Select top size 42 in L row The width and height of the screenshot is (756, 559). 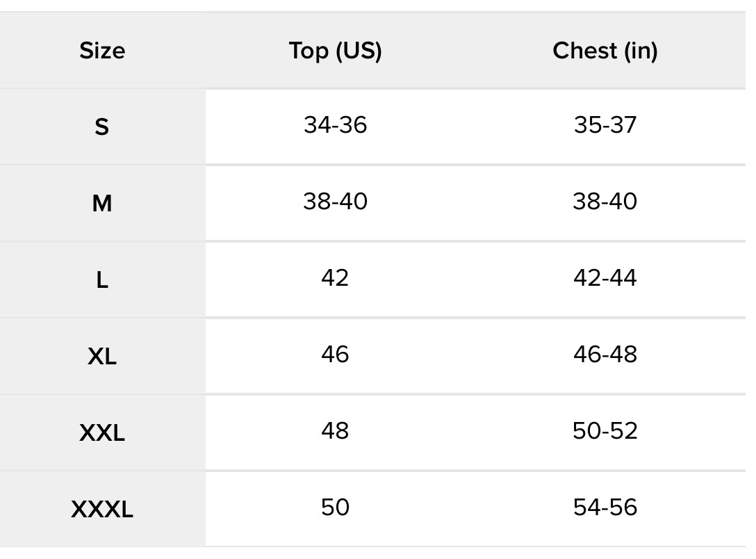tap(335, 278)
